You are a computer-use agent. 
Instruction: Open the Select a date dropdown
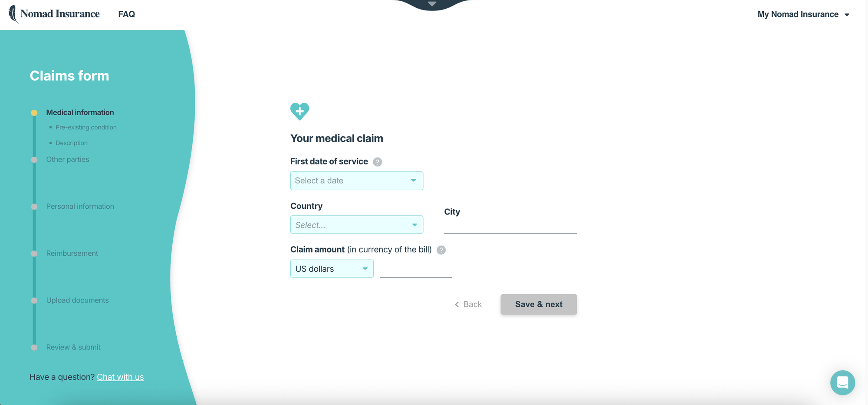(356, 181)
